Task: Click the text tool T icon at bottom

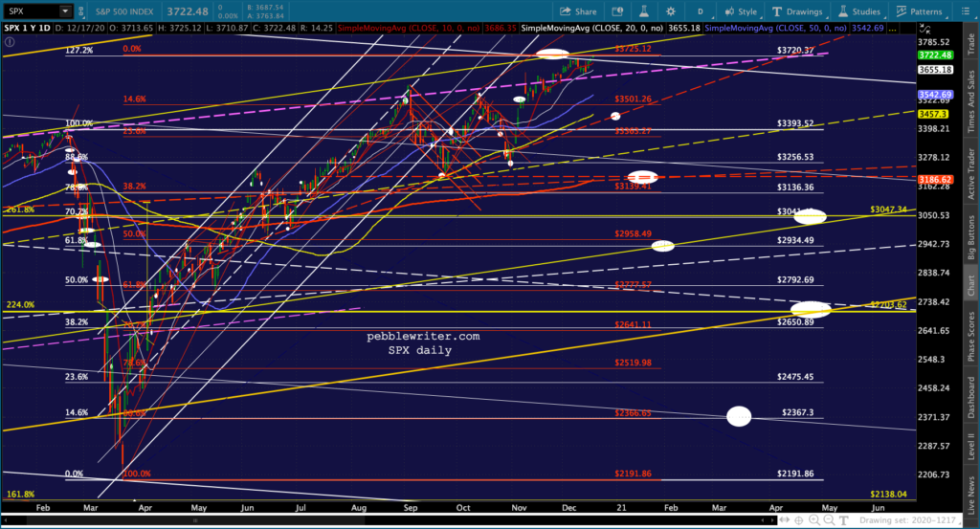Action: (x=843, y=519)
